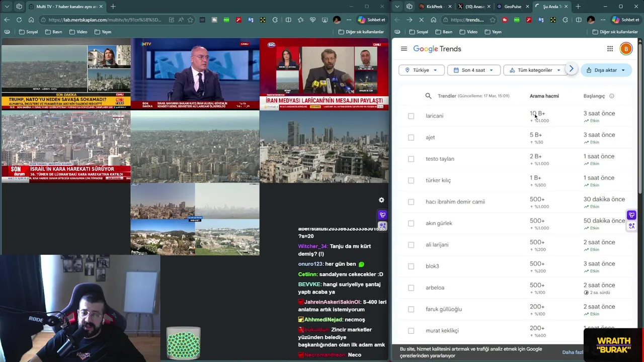Check the blok3 checkbox
The image size is (644, 362).
(x=411, y=266)
